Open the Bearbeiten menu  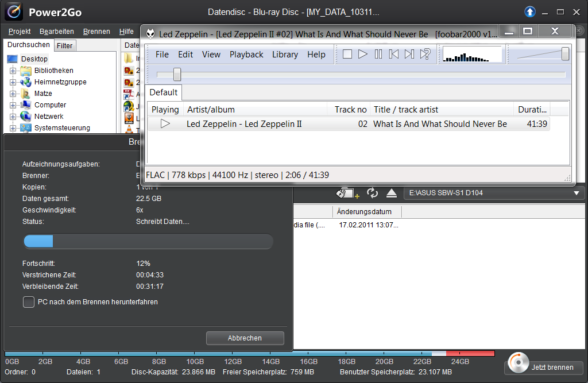pos(57,32)
